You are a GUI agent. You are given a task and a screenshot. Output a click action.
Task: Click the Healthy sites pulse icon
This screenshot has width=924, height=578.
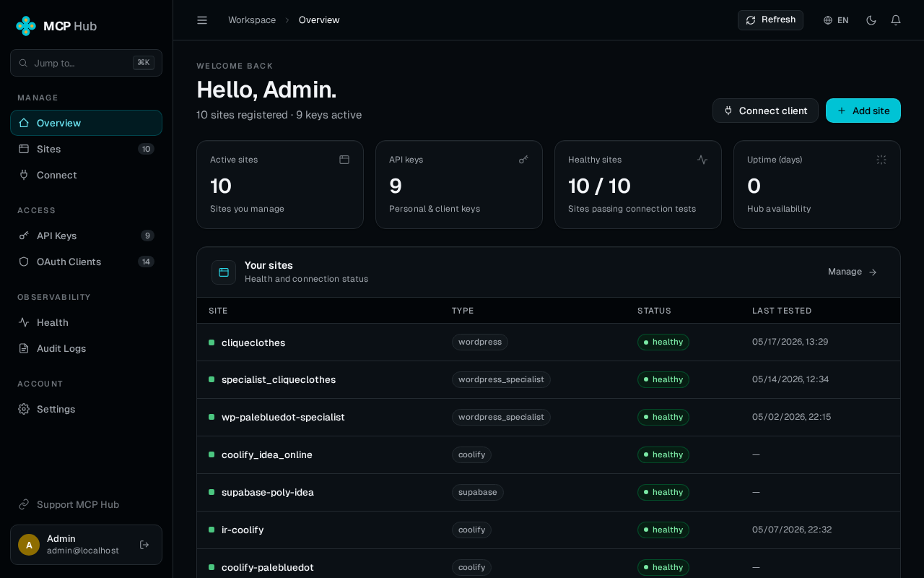702,160
